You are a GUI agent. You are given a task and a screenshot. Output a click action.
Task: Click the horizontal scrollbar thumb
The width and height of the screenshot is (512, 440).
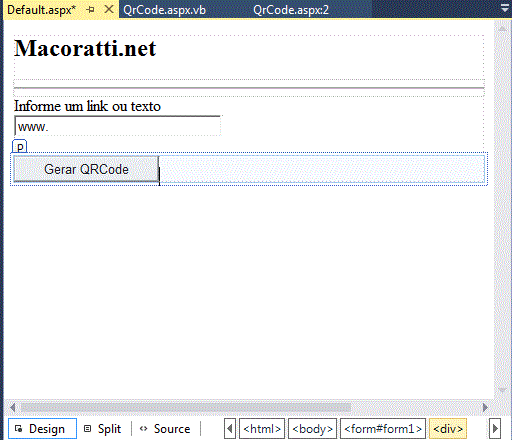pos(186,407)
